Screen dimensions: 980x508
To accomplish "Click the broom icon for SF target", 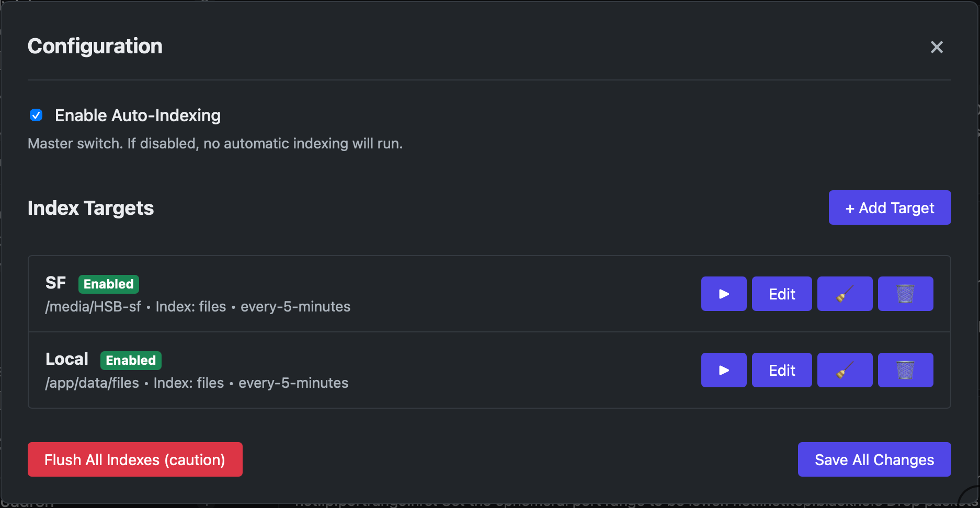I will 845,294.
